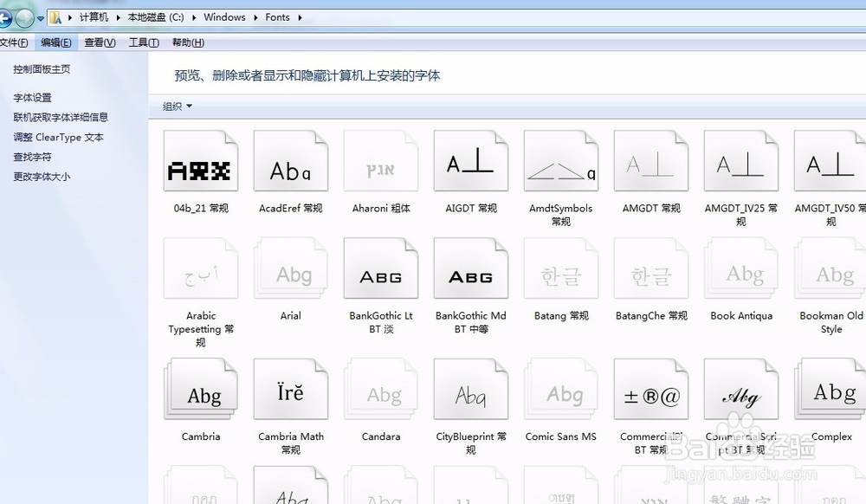Open the 编辑(E) menu

(56, 42)
